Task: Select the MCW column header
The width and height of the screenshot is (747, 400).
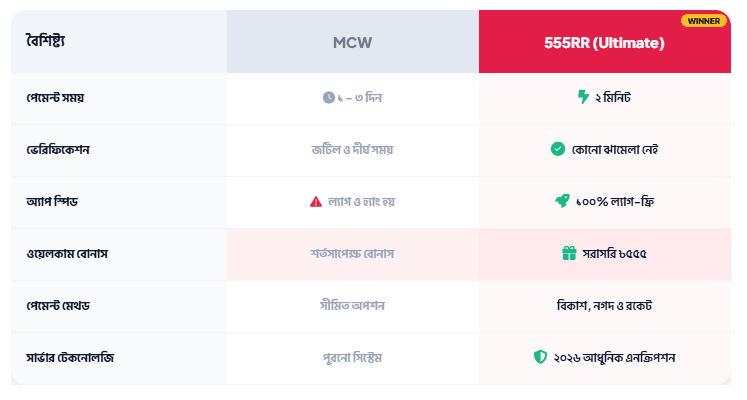Action: click(x=352, y=43)
